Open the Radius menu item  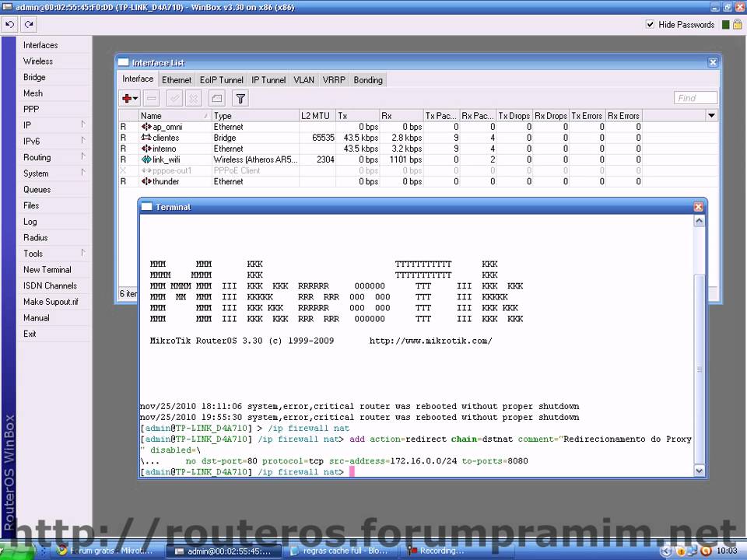(x=54, y=238)
